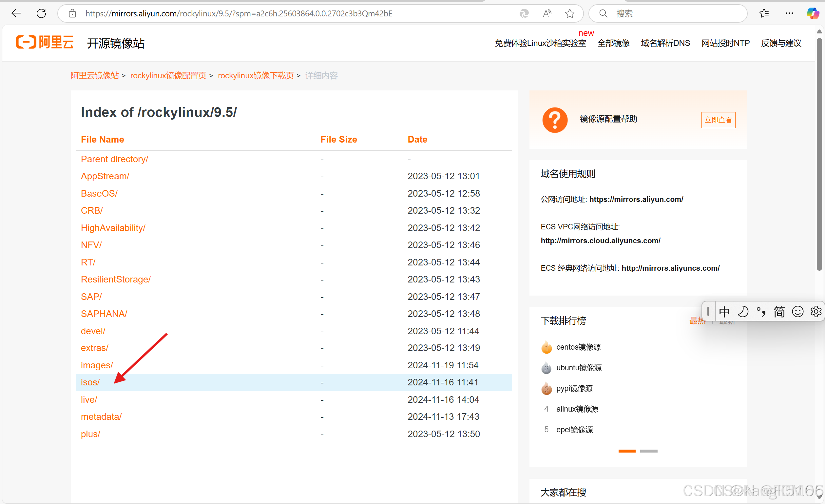Switch to second page of download ranking
This screenshot has height=504, width=825.
[648, 451]
